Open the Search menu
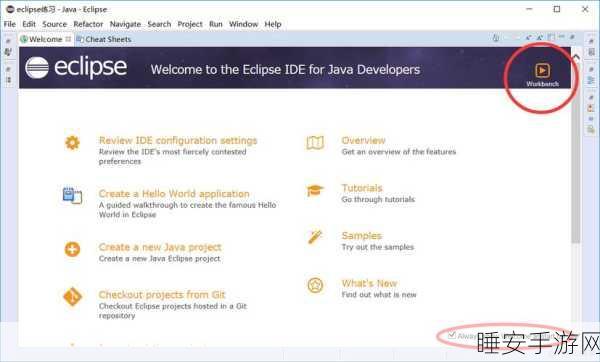600x362 pixels. click(159, 24)
